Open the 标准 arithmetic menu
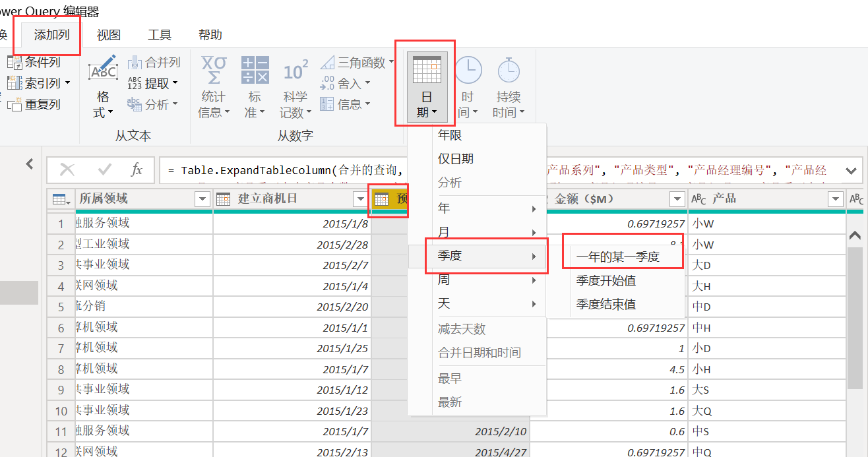This screenshot has width=868, height=457. pos(255,87)
